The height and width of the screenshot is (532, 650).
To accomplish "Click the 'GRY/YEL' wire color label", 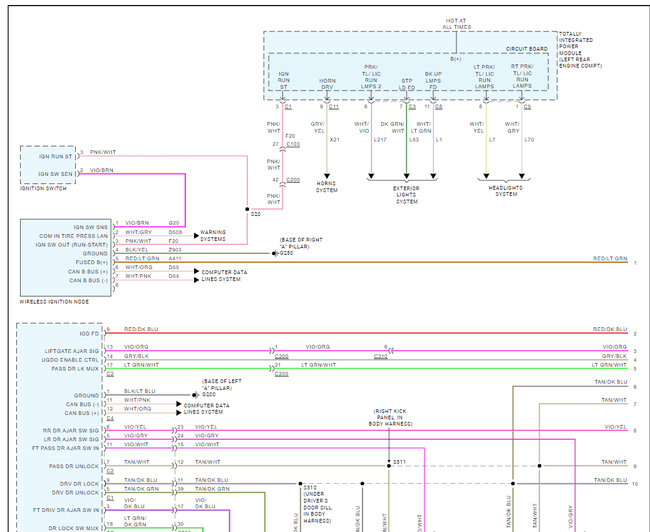I will [x=318, y=127].
